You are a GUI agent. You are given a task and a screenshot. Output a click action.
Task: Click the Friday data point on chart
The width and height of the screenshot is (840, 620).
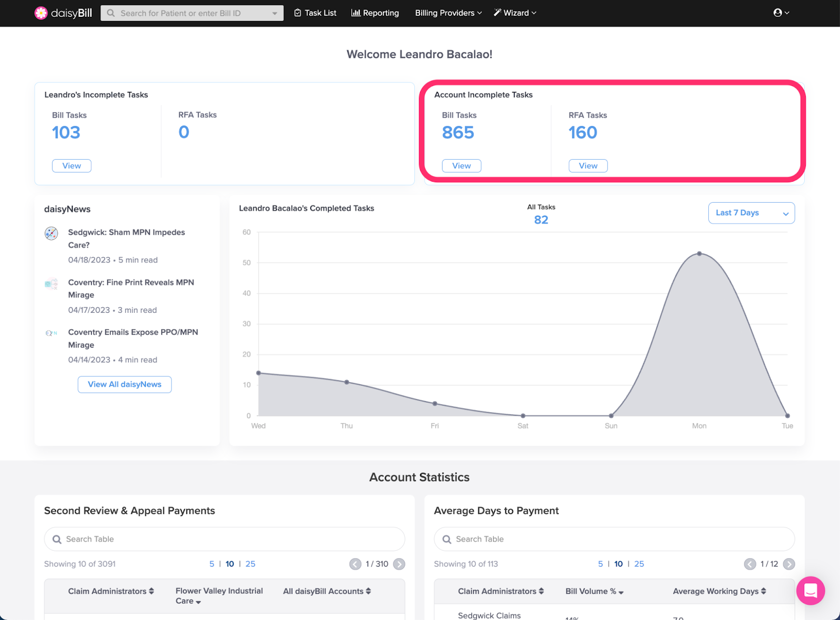pos(435,404)
